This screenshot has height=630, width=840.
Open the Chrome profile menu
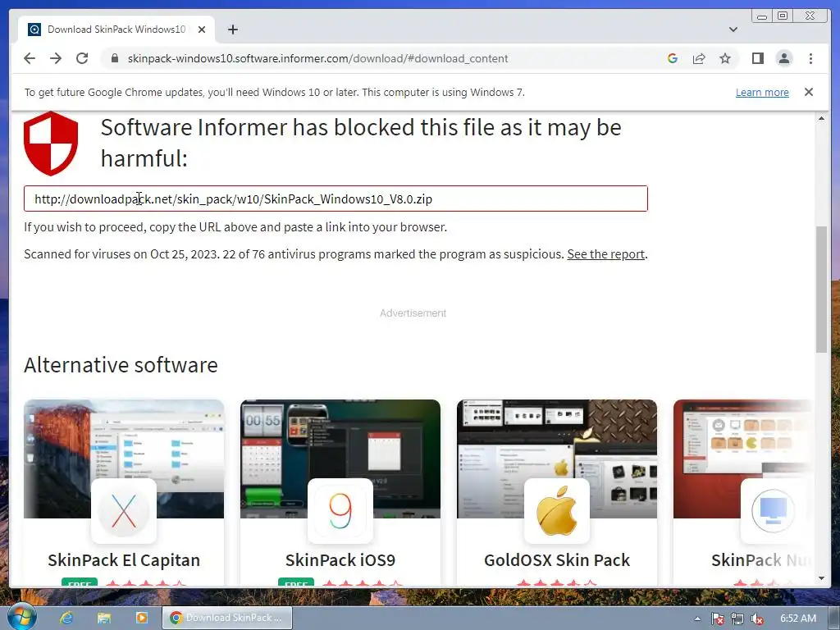point(784,58)
